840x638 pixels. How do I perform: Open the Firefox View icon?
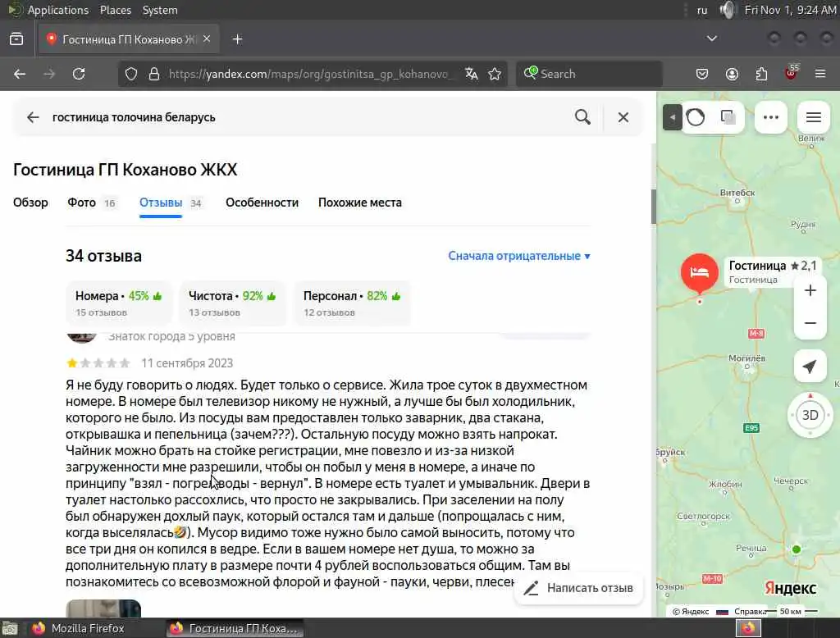point(16,39)
